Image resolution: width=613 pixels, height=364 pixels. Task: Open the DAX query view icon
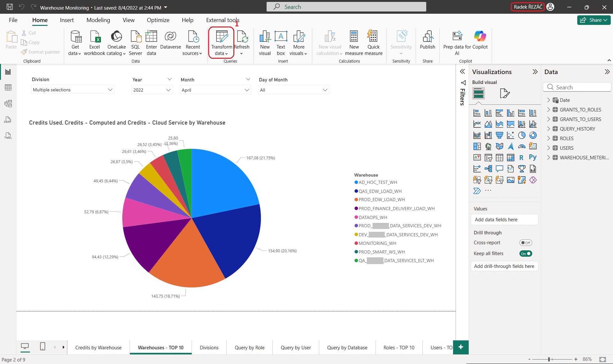click(x=8, y=120)
